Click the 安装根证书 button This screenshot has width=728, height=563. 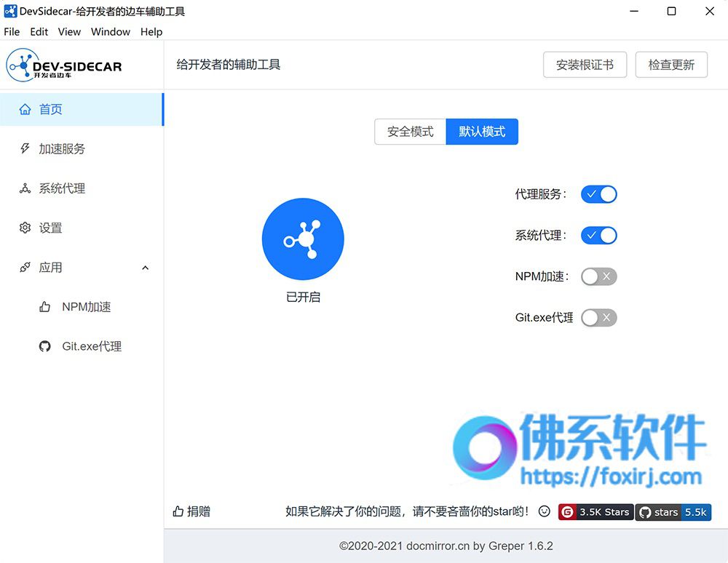coord(585,65)
